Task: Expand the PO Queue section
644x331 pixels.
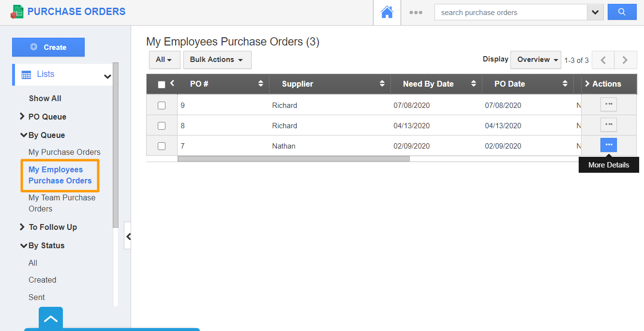Action: 47,117
